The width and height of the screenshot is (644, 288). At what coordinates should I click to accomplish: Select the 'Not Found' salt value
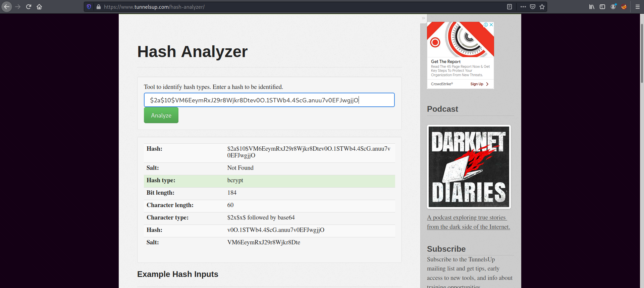click(x=240, y=168)
